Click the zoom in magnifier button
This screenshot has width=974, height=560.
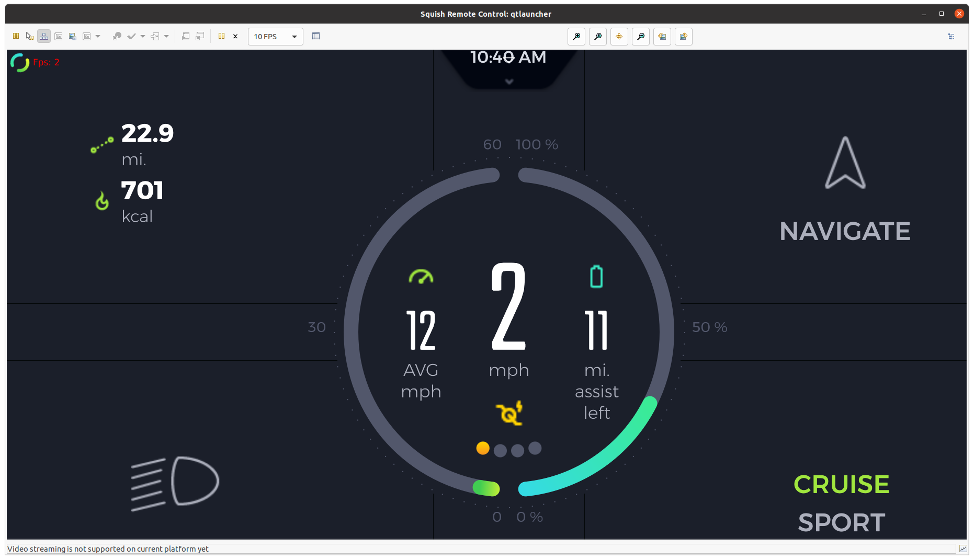576,37
